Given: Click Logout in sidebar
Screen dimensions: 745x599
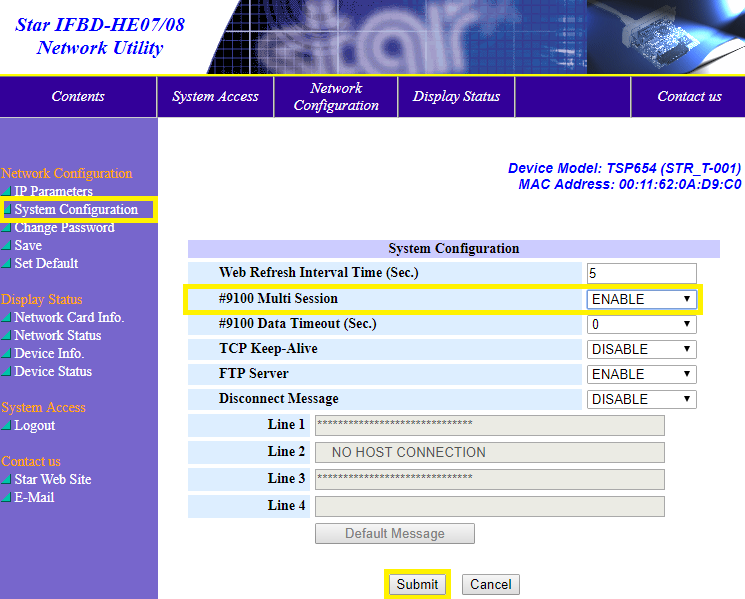Looking at the screenshot, I should coord(35,425).
